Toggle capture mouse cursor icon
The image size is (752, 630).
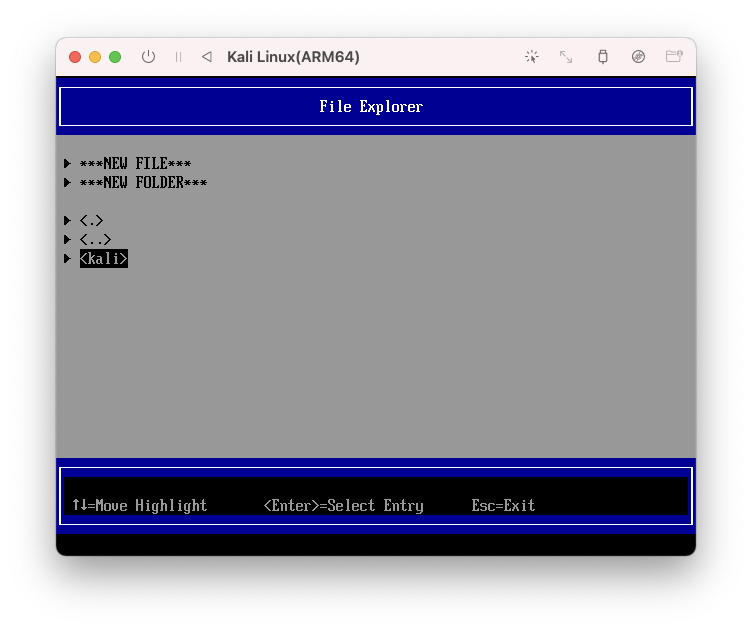point(531,57)
